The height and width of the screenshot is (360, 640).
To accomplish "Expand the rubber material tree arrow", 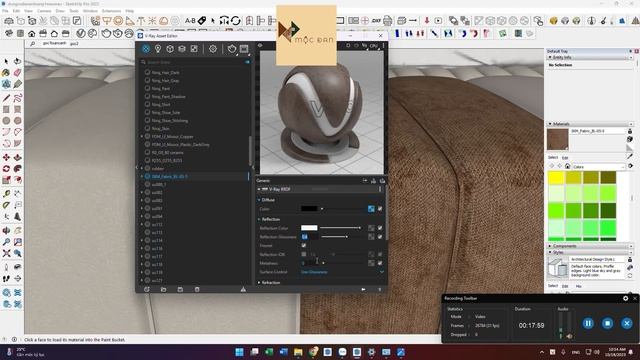I will (x=142, y=169).
